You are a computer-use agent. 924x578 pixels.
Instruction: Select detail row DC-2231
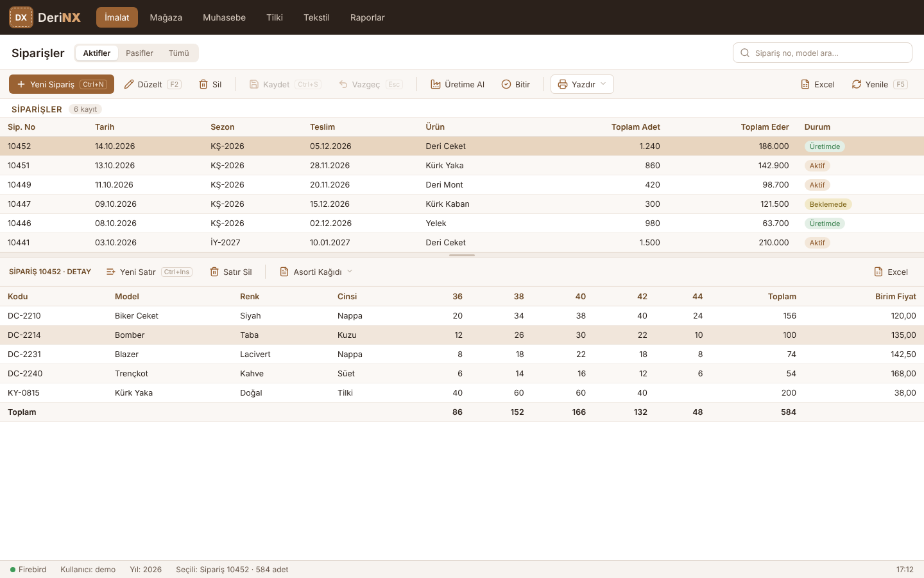pos(462,355)
